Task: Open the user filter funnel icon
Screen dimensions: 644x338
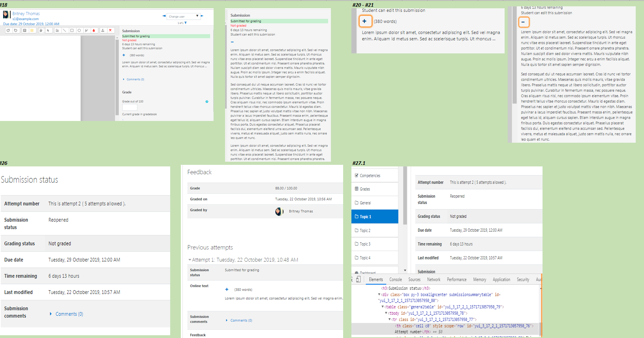Action: [x=186, y=23]
